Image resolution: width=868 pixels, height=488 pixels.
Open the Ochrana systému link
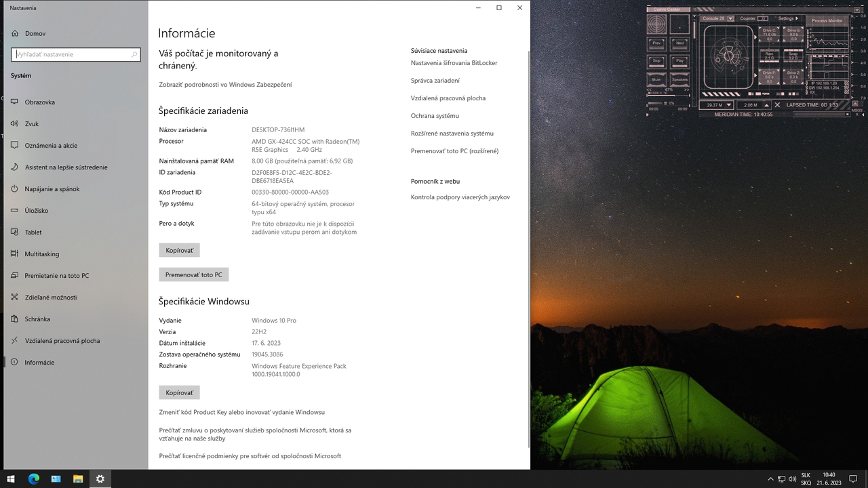click(435, 116)
